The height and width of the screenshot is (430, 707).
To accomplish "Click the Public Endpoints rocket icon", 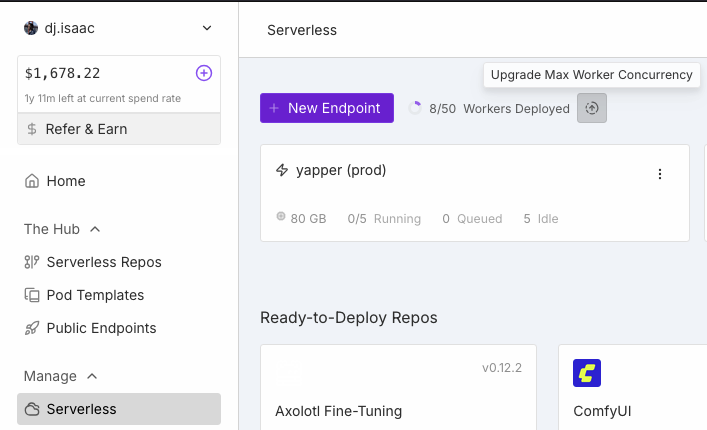I will point(32,328).
